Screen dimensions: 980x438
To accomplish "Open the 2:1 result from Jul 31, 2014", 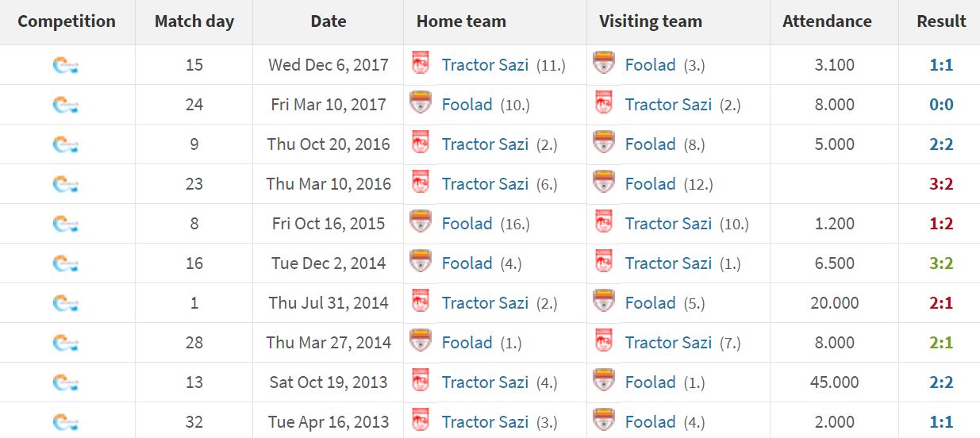I will point(941,303).
